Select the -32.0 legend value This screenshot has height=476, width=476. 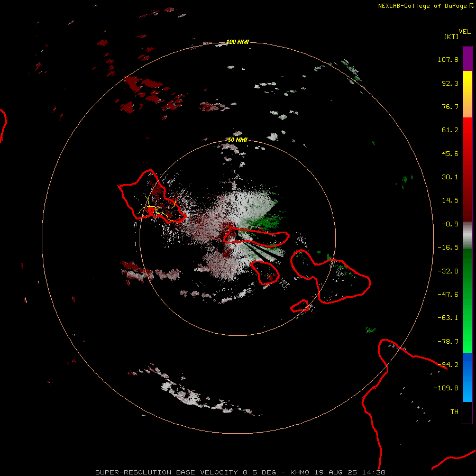(448, 271)
